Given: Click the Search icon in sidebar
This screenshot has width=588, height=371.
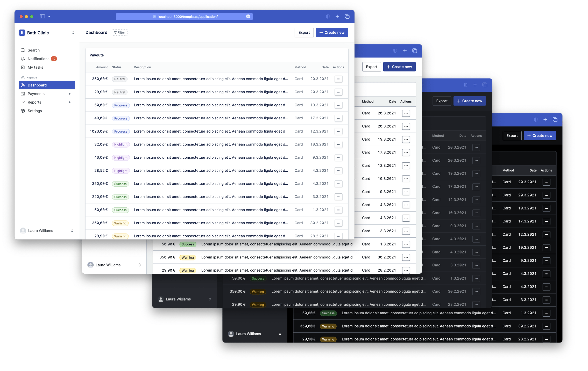Looking at the screenshot, I should click(23, 50).
